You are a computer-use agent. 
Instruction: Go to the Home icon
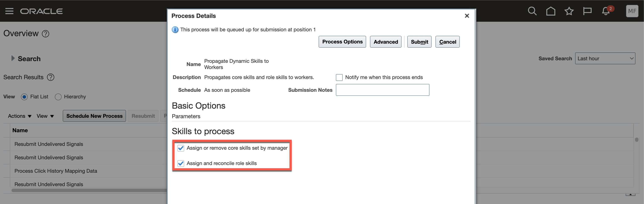(x=551, y=11)
